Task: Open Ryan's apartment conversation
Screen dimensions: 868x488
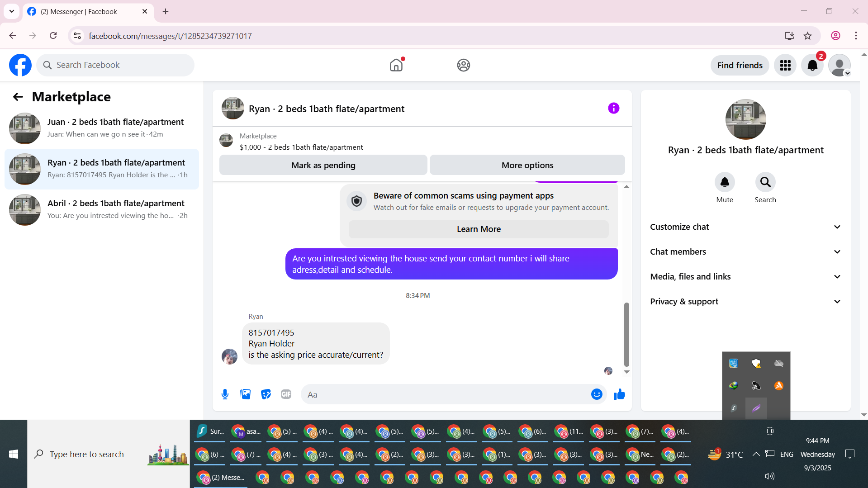Action: (102, 169)
